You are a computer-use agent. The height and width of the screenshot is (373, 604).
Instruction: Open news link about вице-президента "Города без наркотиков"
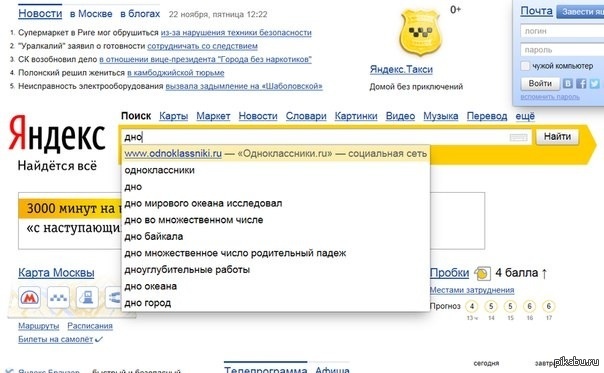(205, 59)
